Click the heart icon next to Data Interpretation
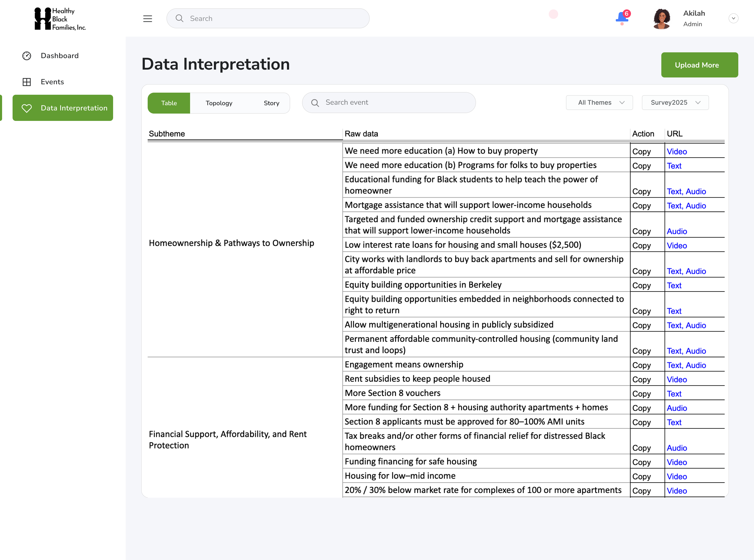 point(27,108)
